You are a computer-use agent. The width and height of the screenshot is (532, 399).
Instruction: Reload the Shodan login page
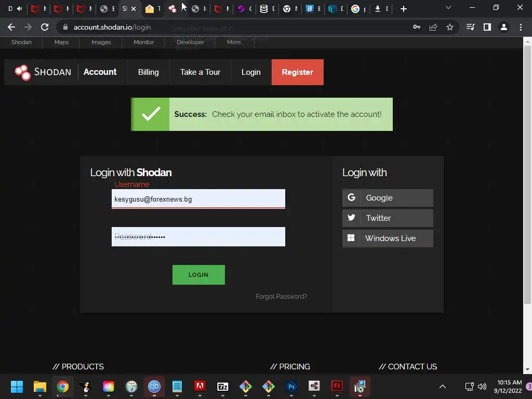pyautogui.click(x=45, y=27)
